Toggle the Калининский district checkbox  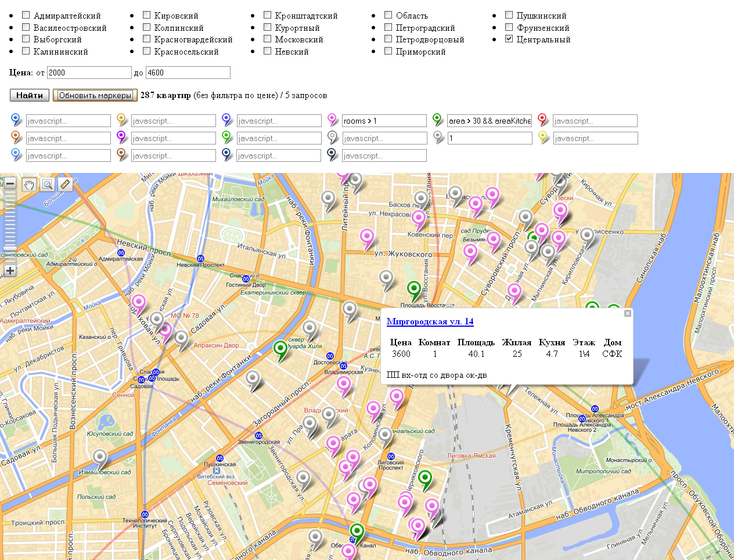(26, 50)
